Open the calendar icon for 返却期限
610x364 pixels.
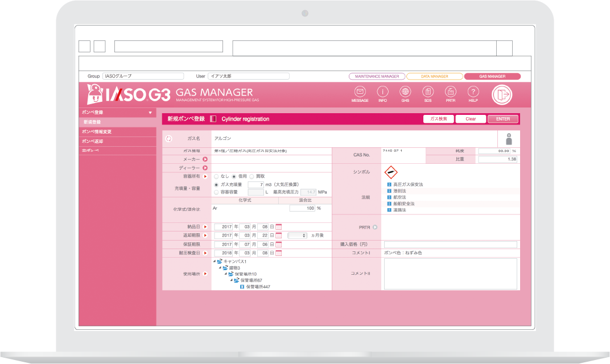pyautogui.click(x=279, y=235)
